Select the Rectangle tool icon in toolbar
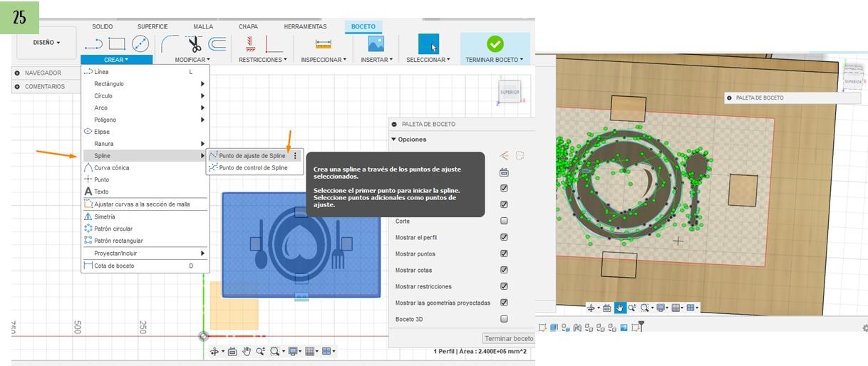The image size is (868, 366). pyautogui.click(x=117, y=44)
